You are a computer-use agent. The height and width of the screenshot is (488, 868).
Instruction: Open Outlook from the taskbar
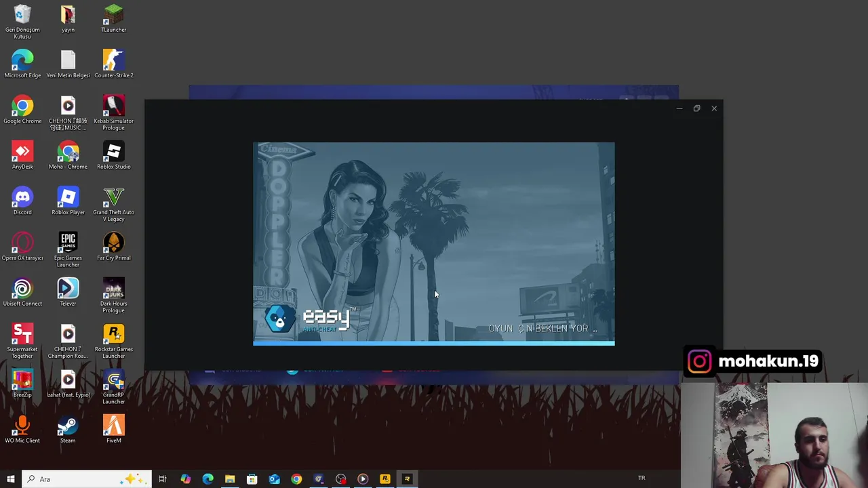274,479
